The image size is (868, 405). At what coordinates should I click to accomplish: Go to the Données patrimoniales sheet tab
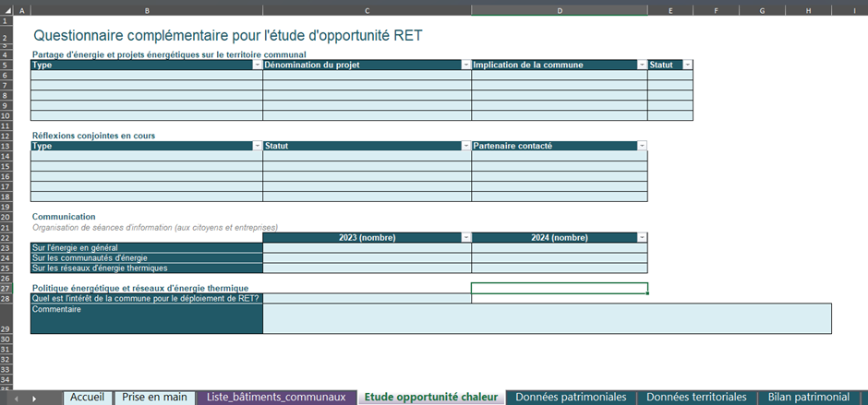pyautogui.click(x=571, y=397)
